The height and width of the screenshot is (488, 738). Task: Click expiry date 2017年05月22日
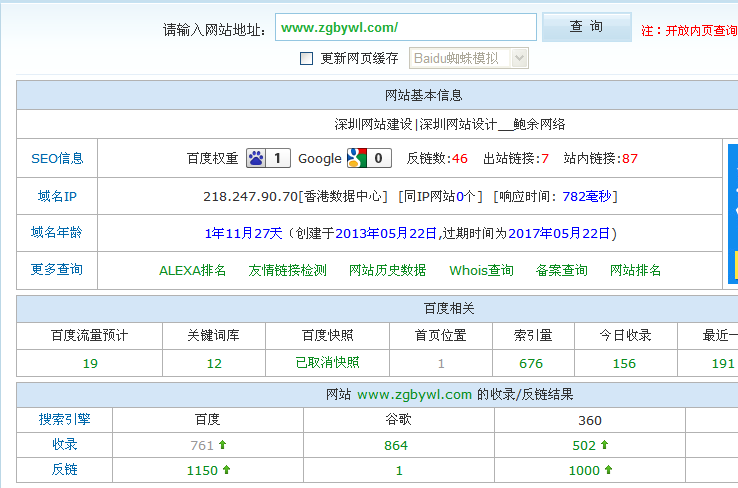559,233
